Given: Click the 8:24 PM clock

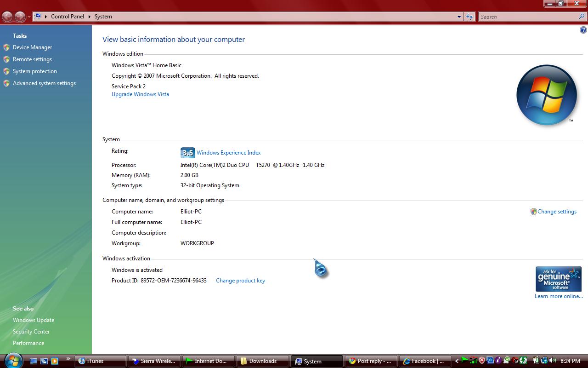Looking at the screenshot, I should pyautogui.click(x=570, y=361).
